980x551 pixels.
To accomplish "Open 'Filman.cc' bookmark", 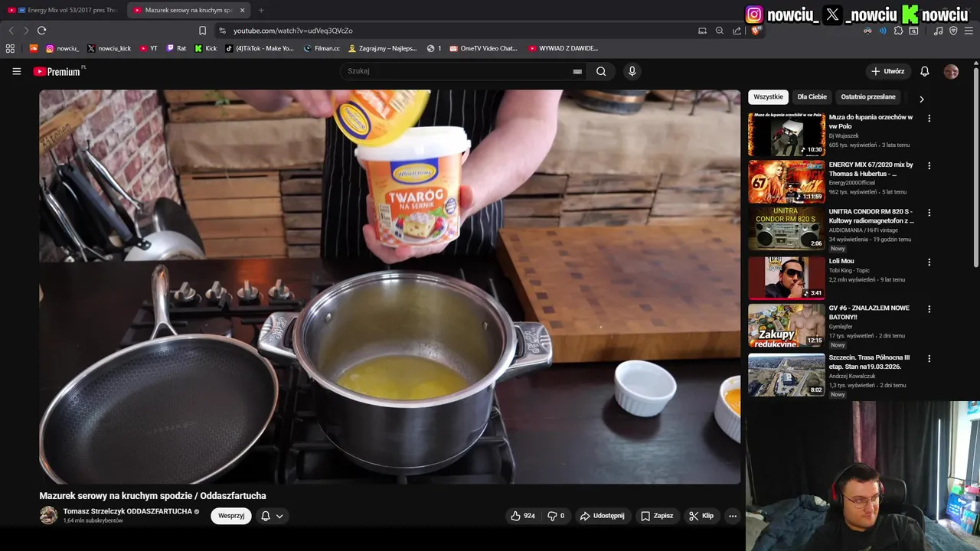I will (322, 48).
